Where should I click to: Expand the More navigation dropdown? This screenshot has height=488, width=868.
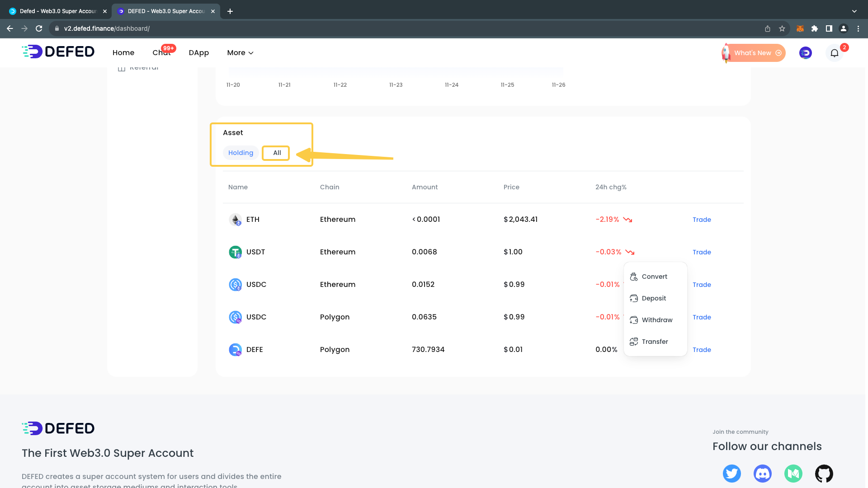point(240,53)
